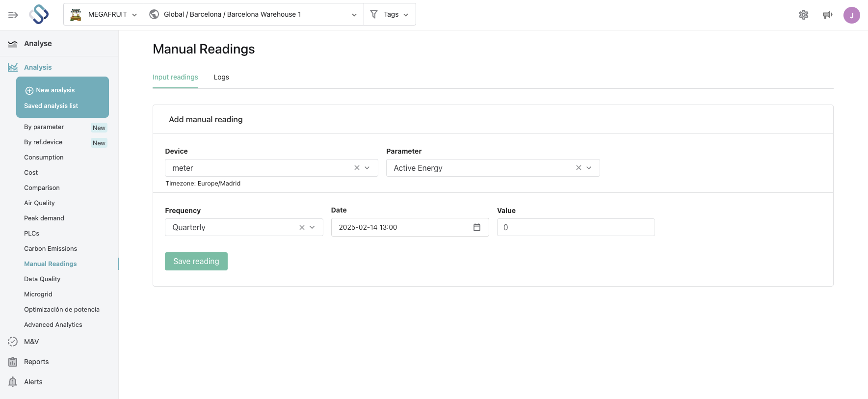The image size is (868, 399).
Task: Open announcements via the megaphone icon
Action: click(x=828, y=15)
